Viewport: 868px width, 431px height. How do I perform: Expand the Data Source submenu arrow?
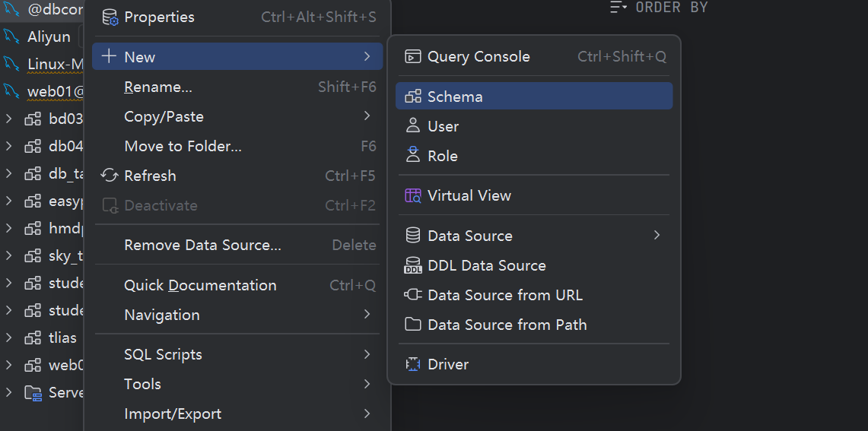pos(657,236)
